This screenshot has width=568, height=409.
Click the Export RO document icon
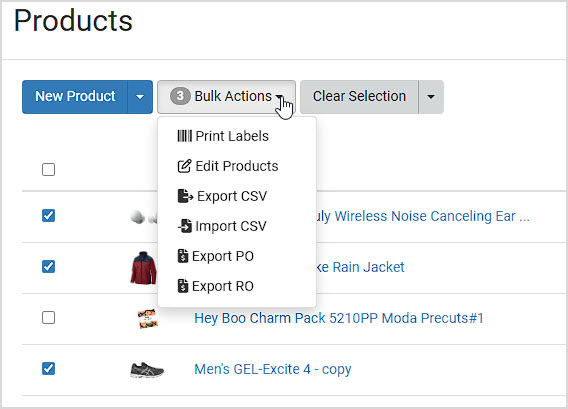point(183,286)
